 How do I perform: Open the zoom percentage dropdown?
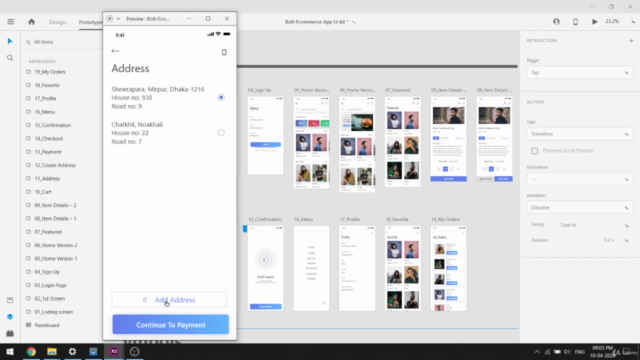point(633,22)
